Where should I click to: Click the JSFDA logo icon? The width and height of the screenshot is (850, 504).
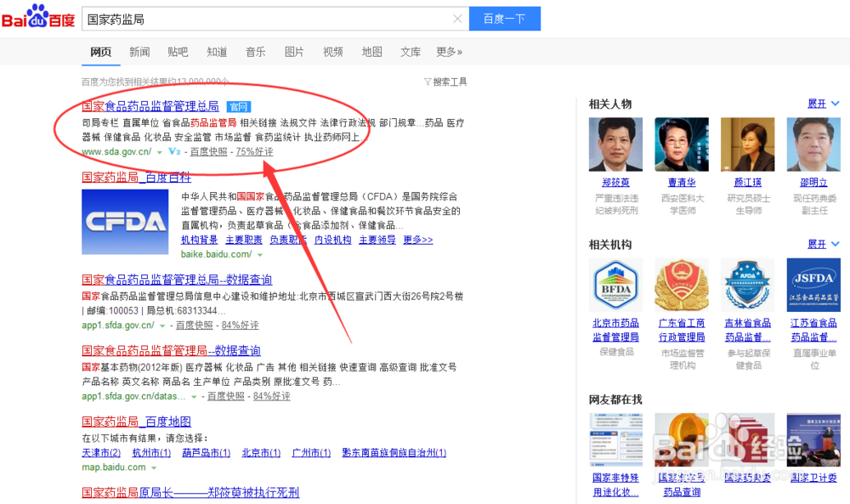(x=813, y=285)
